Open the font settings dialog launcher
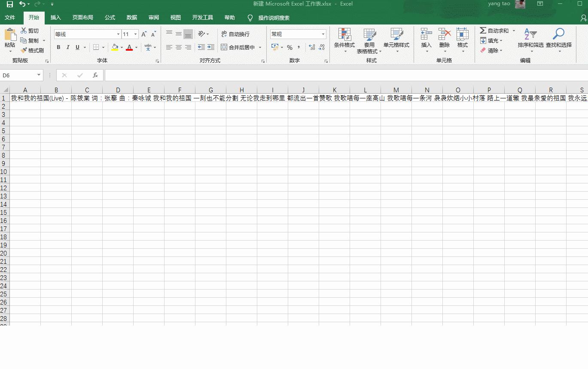The height and width of the screenshot is (369, 588). pyautogui.click(x=157, y=61)
